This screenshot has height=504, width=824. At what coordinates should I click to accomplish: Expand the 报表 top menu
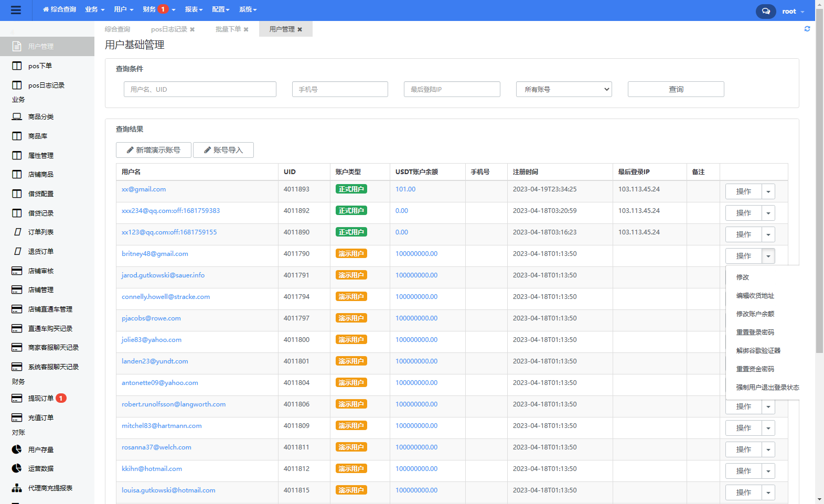(x=194, y=9)
